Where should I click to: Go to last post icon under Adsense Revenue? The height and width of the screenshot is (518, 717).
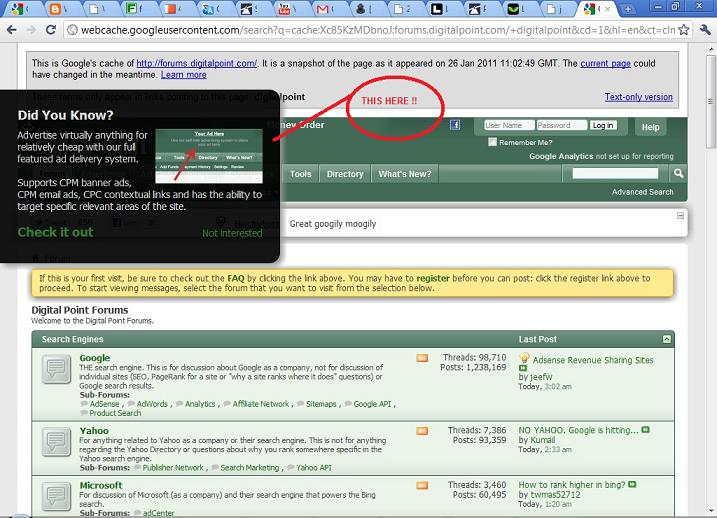[523, 368]
